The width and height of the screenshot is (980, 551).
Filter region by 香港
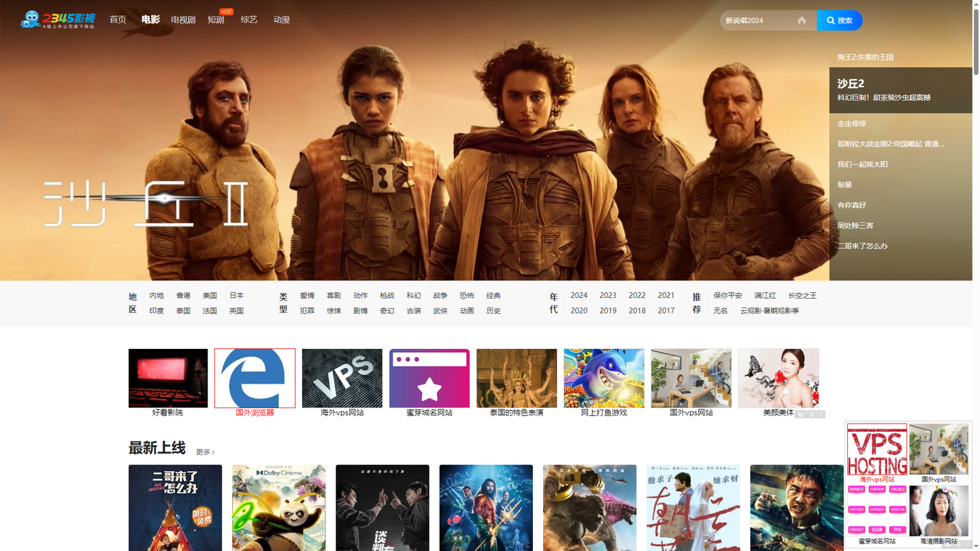coord(183,296)
